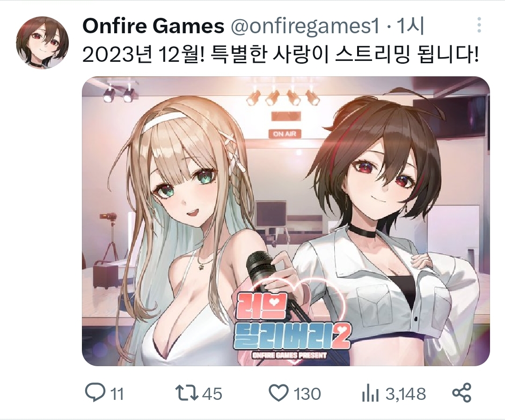This screenshot has height=420, width=505.
Task: Retweet this post via the arrows icon
Action: pos(186,393)
